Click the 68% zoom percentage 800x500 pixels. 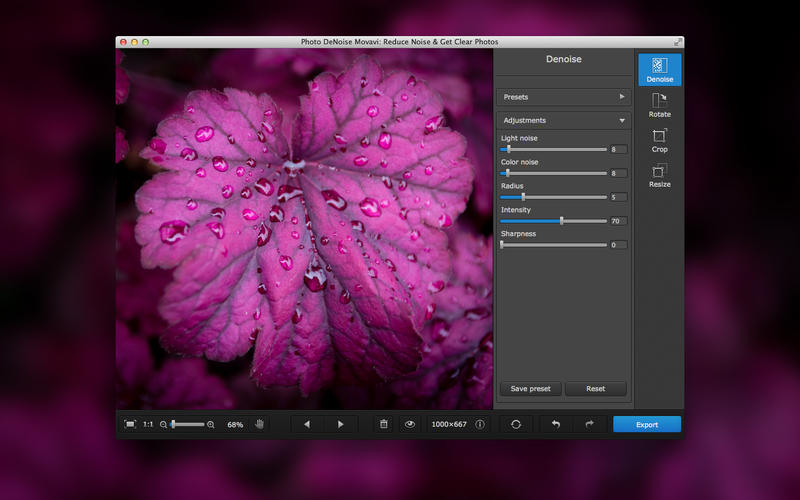pyautogui.click(x=235, y=424)
